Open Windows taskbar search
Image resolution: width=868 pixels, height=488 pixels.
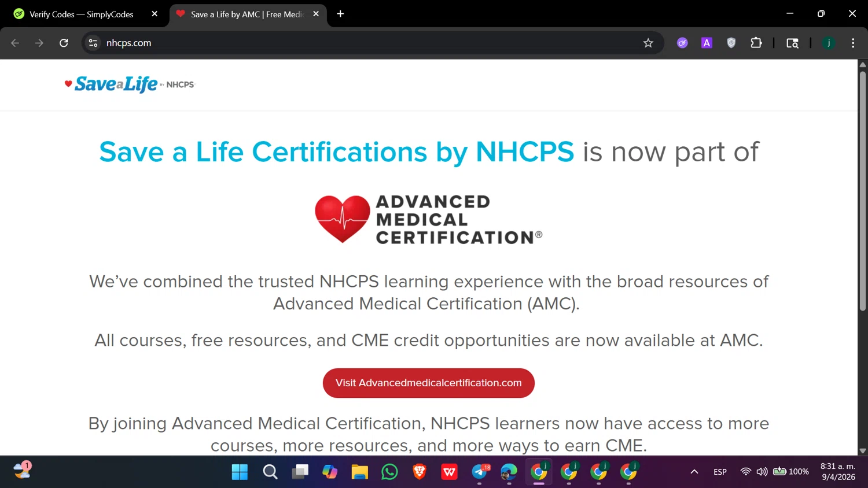click(270, 472)
